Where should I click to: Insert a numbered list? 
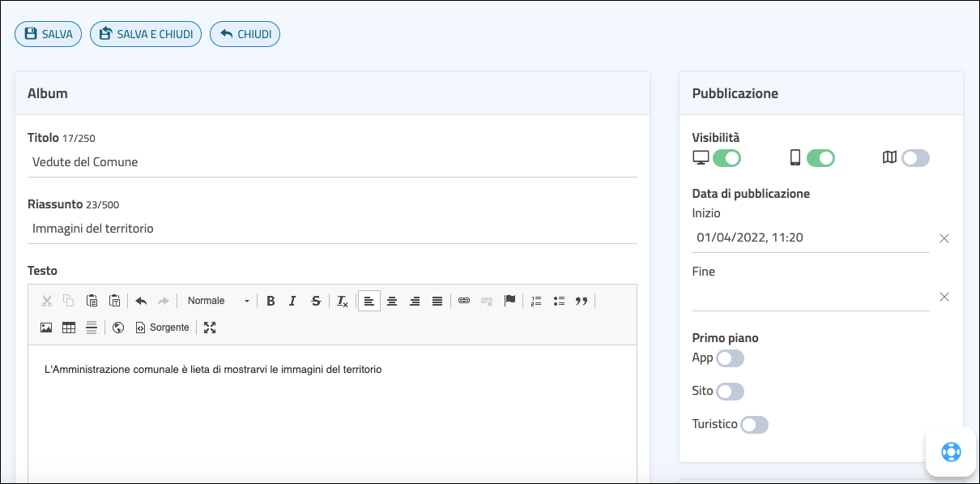click(535, 301)
